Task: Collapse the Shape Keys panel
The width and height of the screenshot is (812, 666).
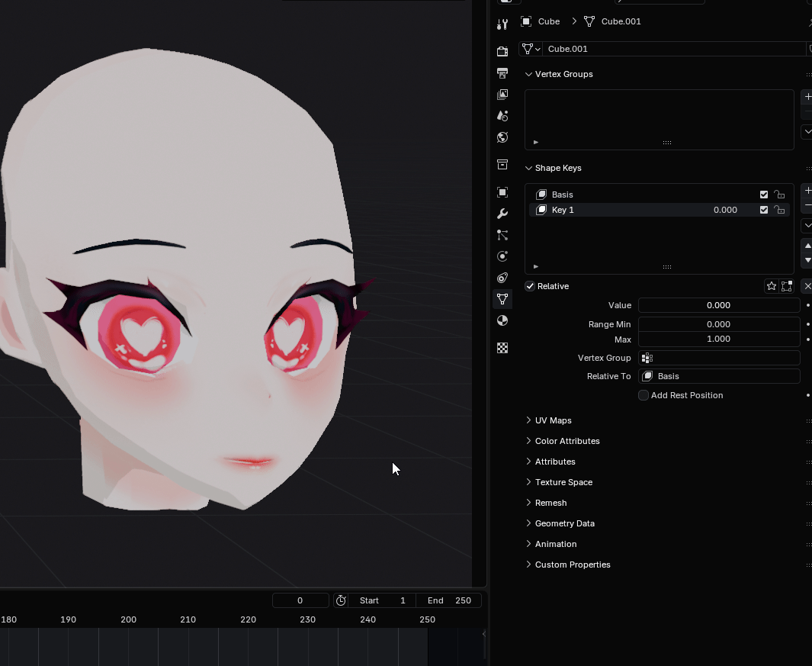Action: 557,168
